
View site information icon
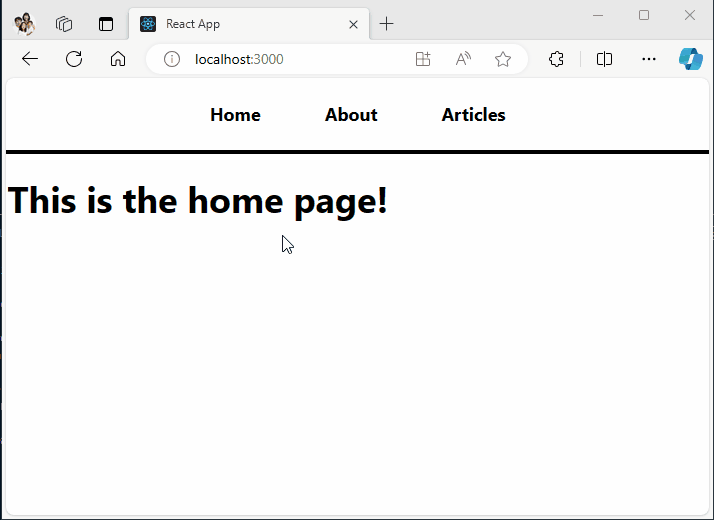[172, 59]
